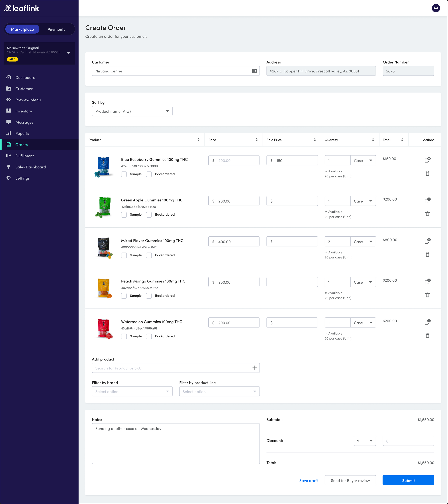Viewport: 448px width, 504px height.
Task: Click the Submit button
Action: click(x=408, y=481)
